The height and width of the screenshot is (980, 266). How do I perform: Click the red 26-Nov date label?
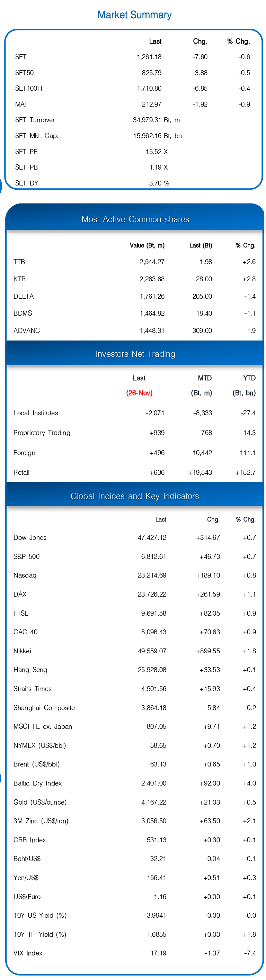[x=139, y=393]
